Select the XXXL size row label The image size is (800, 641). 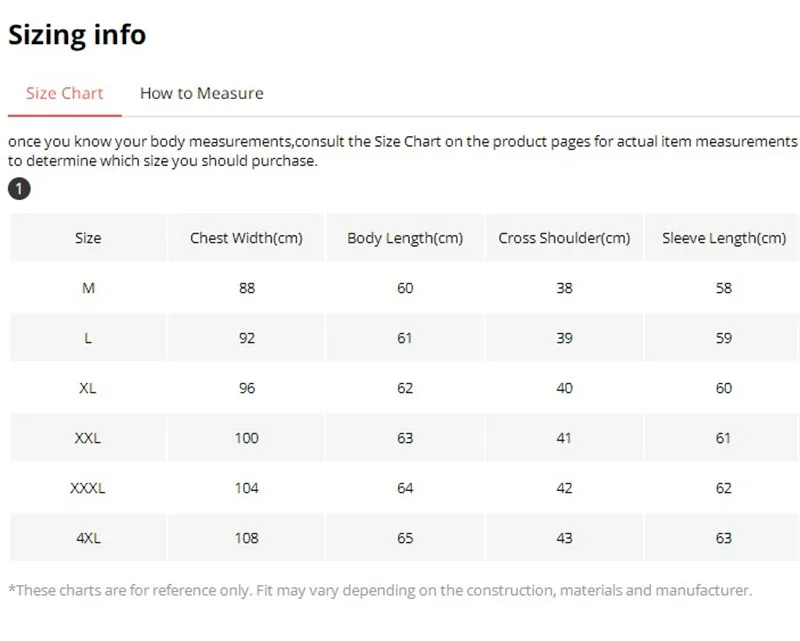(88, 488)
